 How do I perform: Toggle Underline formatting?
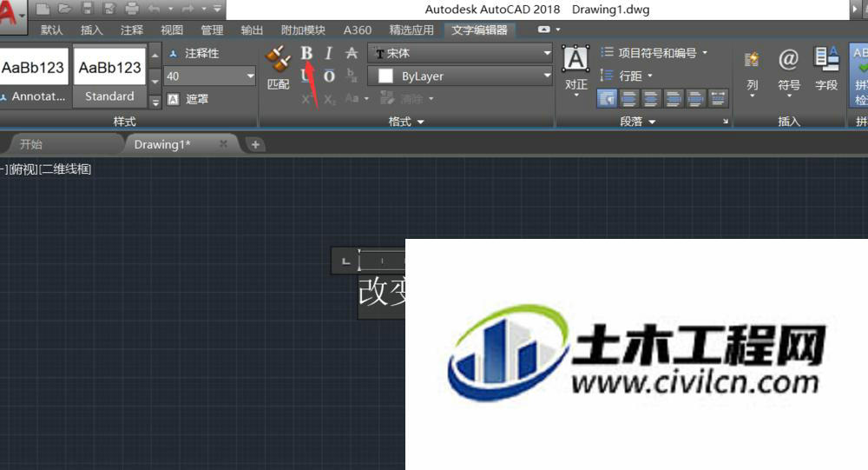[x=305, y=76]
